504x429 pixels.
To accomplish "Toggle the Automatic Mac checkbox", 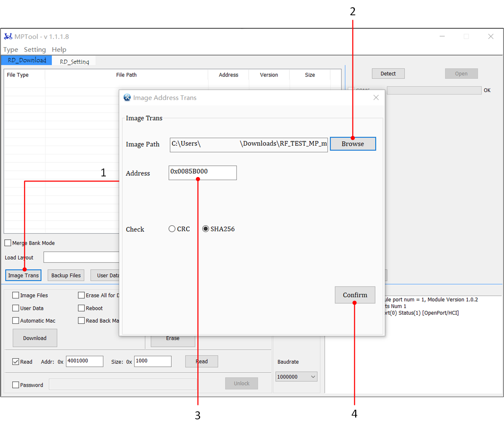I will (16, 321).
